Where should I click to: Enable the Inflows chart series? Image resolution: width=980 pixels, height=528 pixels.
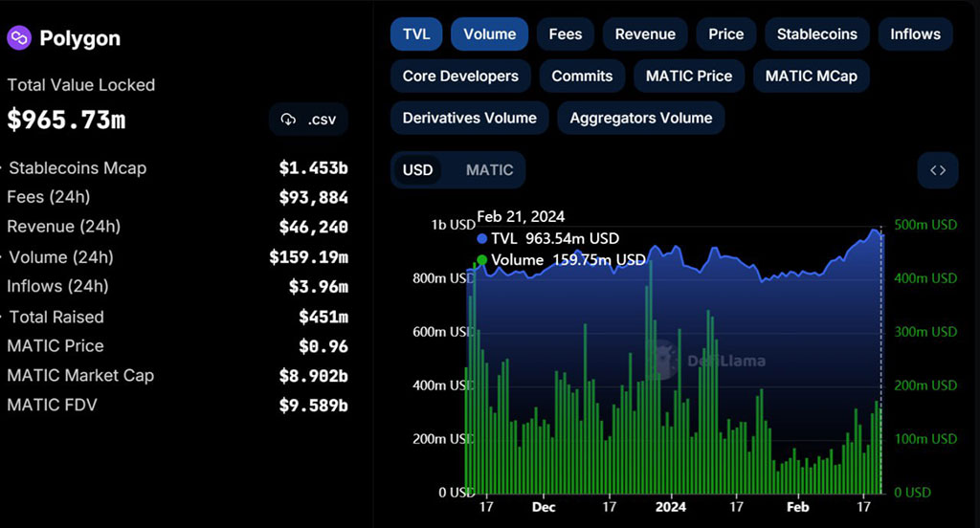tap(916, 33)
